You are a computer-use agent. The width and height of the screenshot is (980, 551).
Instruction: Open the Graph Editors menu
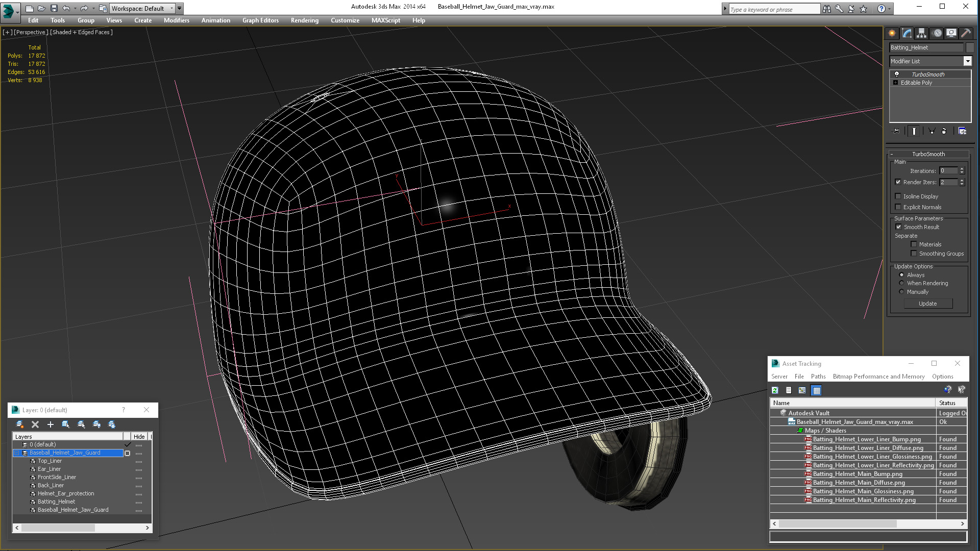(x=260, y=20)
